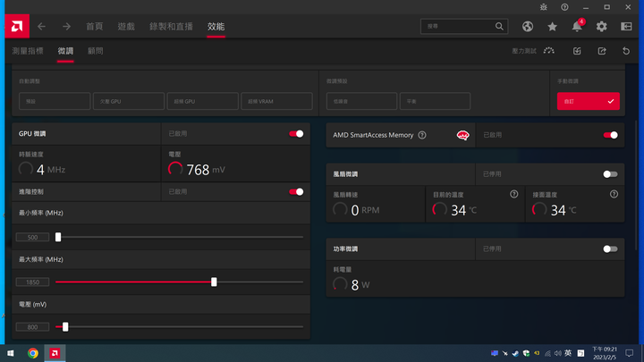Image resolution: width=644 pixels, height=362 pixels.
Task: Click the red 自訂 manual tuning button
Action: pos(589,101)
